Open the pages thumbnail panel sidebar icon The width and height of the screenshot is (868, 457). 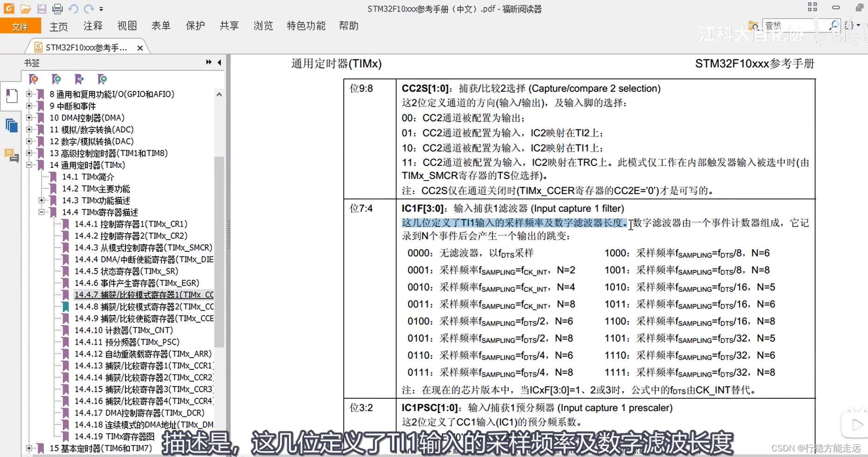(x=11, y=125)
